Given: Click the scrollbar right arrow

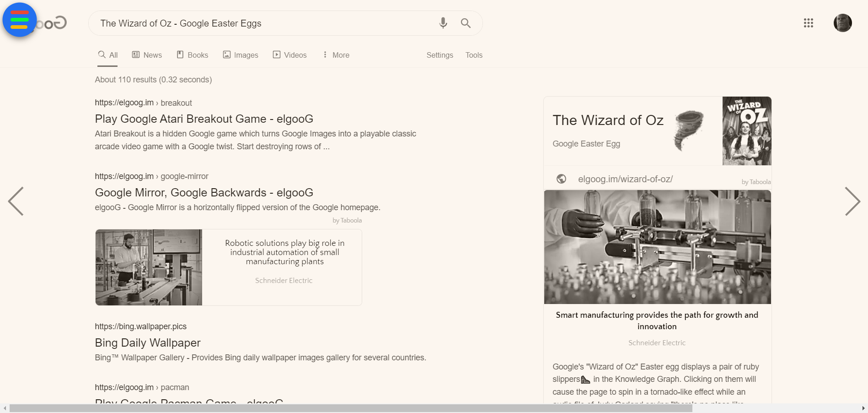Looking at the screenshot, I should pyautogui.click(x=863, y=408).
